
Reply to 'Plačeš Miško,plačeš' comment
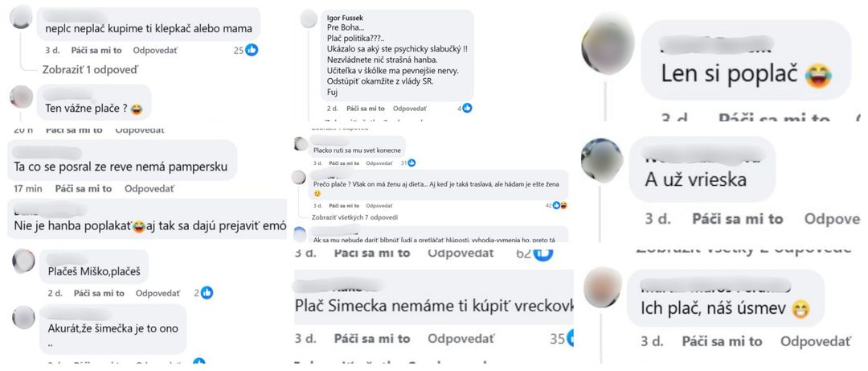(158, 293)
